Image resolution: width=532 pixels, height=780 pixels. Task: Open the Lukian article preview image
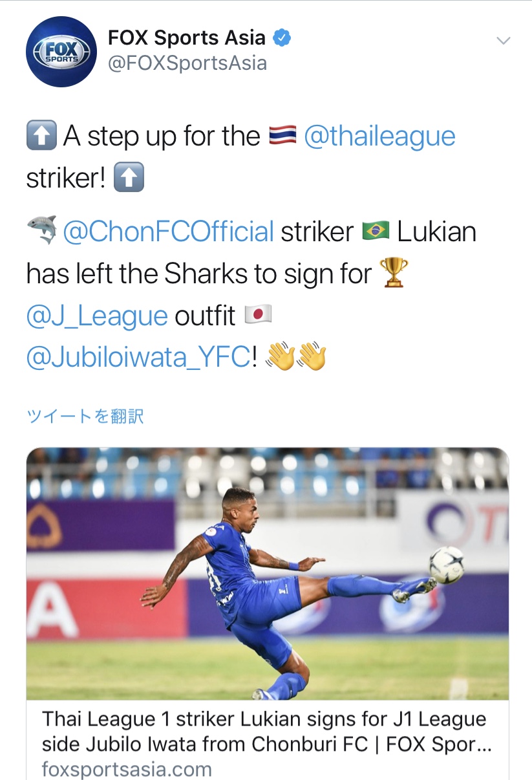point(268,574)
